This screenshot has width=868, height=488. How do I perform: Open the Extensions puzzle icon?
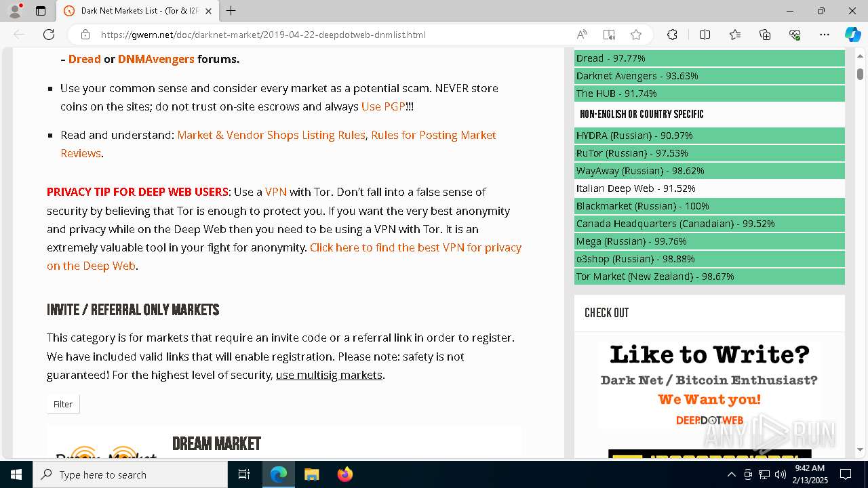pyautogui.click(x=672, y=35)
